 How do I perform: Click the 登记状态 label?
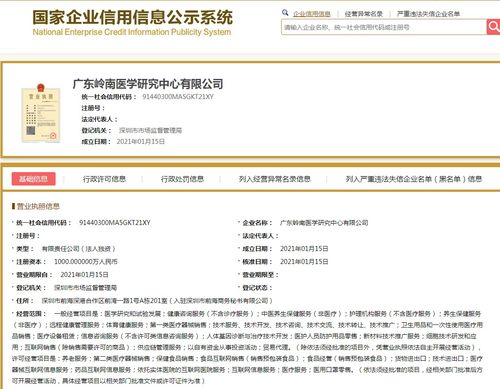257,287
